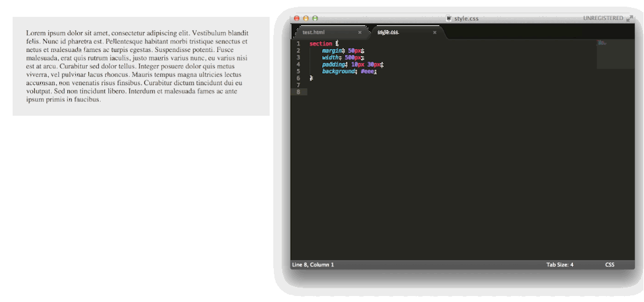Screen dimensions: 644x302
Task: Close the test.html tab
Action: pos(360,32)
